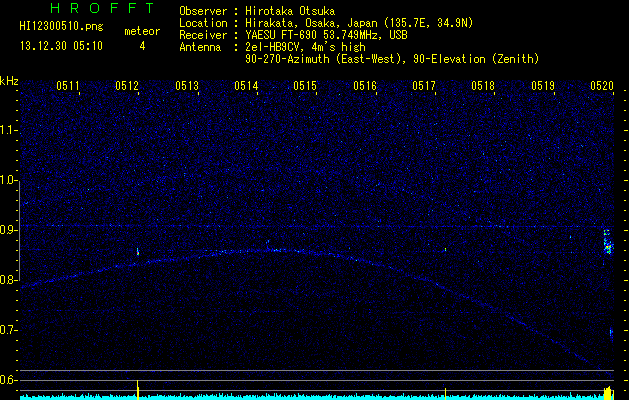
Task: Click the meteor count value 4
Action: coord(142,46)
